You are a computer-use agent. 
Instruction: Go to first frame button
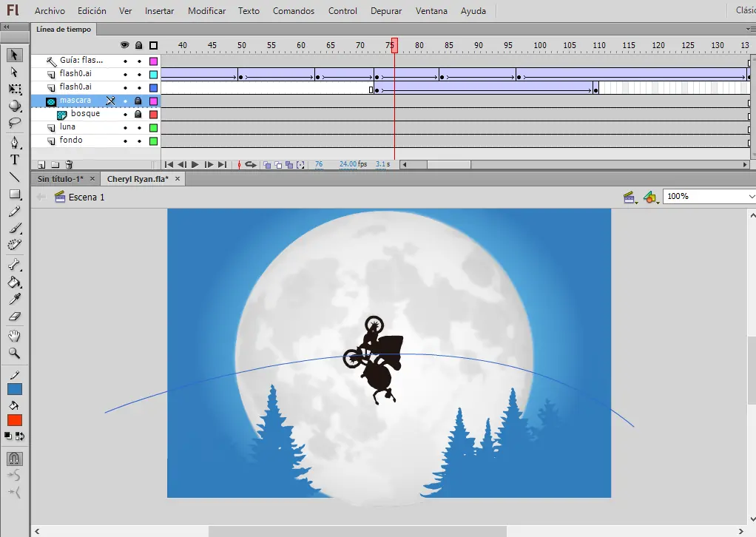click(169, 165)
